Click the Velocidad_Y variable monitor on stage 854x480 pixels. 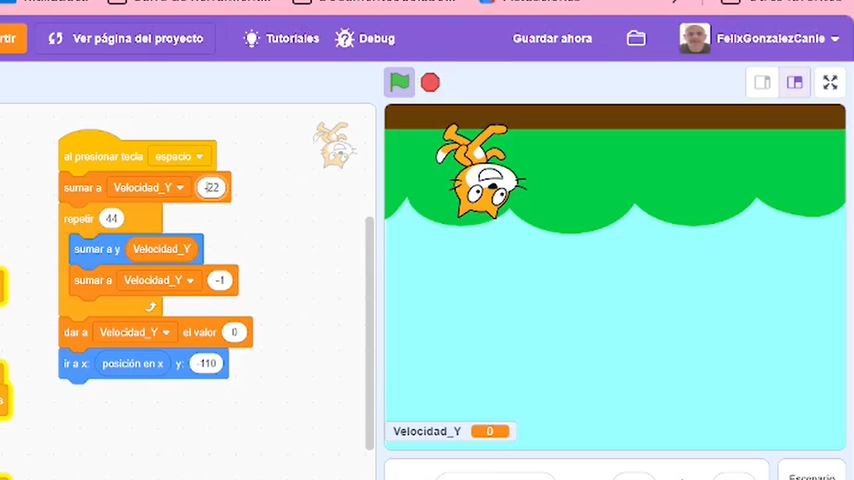pos(450,432)
